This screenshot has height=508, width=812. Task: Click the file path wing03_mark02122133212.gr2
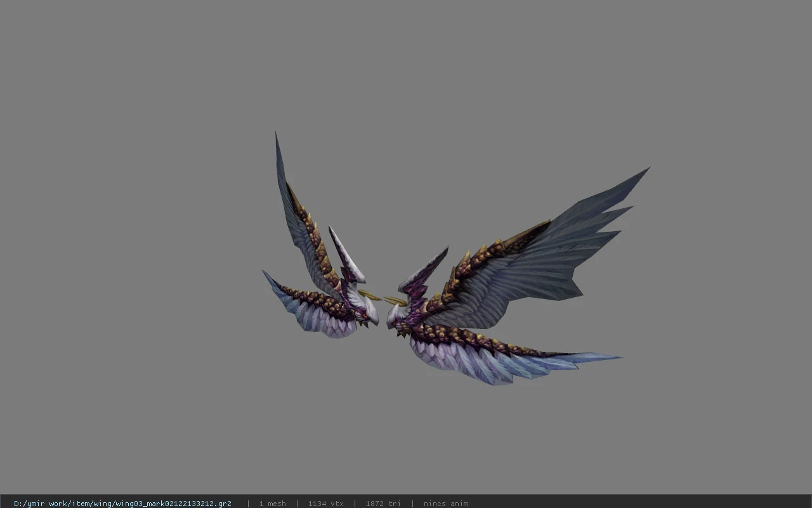(x=122, y=504)
